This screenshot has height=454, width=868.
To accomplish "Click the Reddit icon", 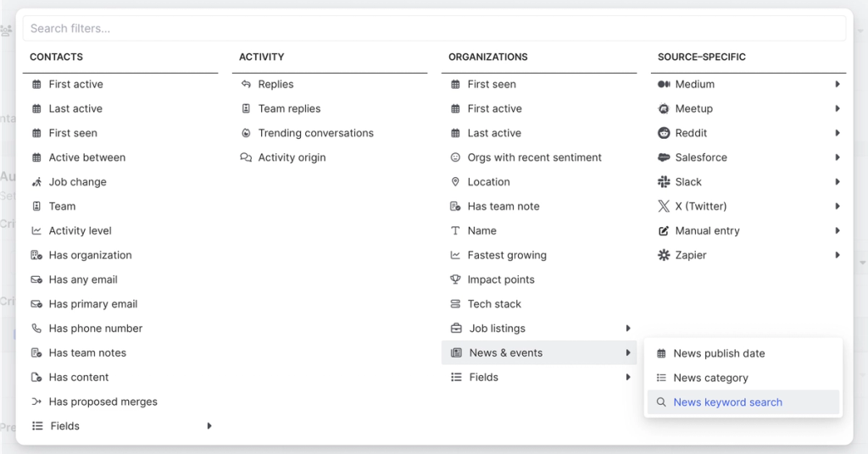I will pos(665,133).
